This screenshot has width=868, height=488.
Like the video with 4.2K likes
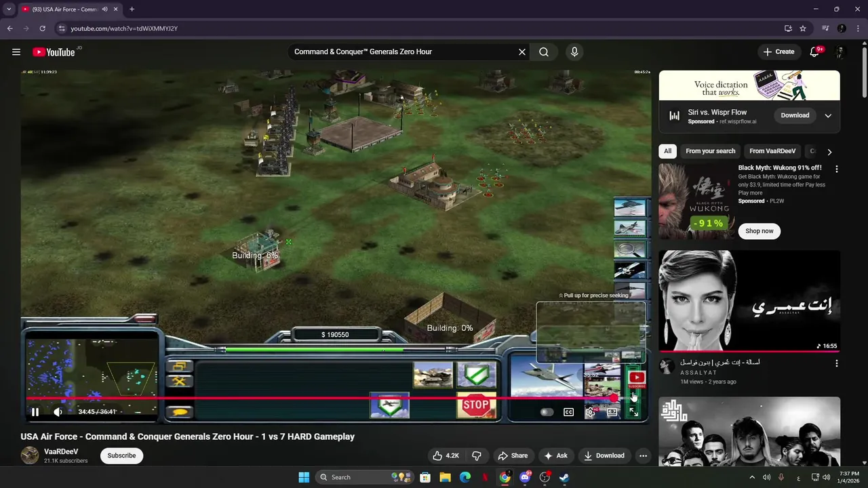[x=446, y=455]
